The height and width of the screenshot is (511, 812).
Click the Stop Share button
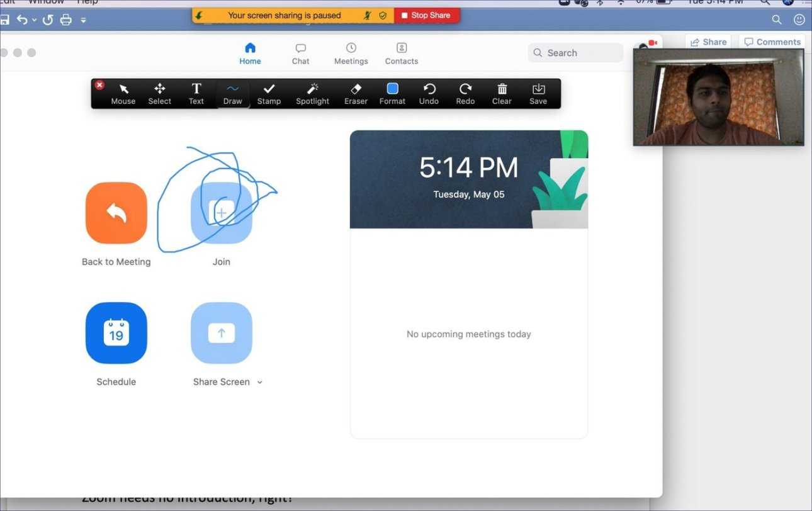tap(426, 15)
